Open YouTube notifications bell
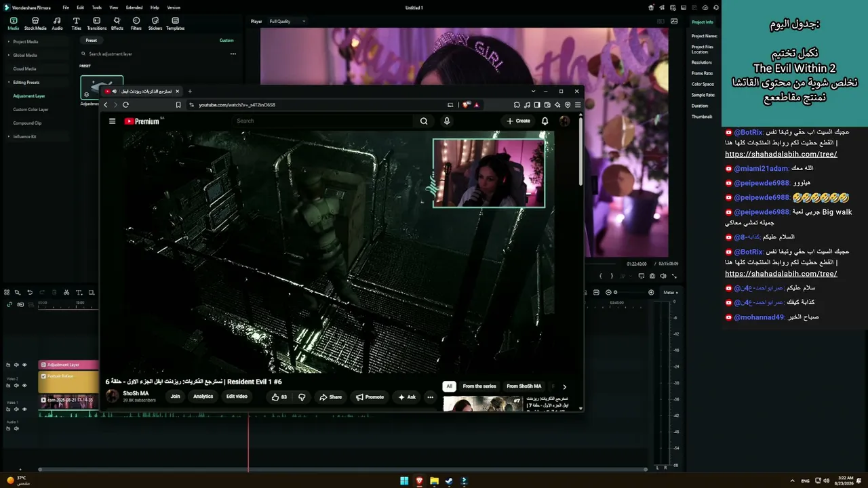 [x=545, y=121]
